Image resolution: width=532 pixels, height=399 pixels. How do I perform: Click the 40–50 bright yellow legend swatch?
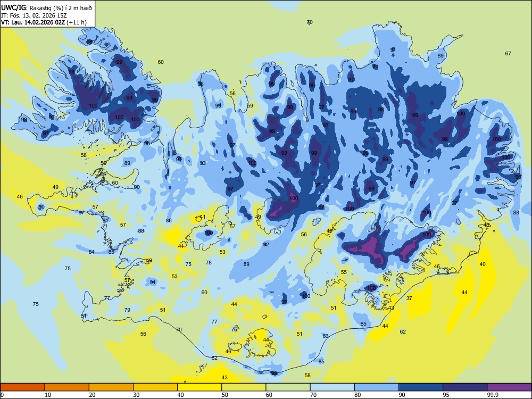[x=199, y=387]
